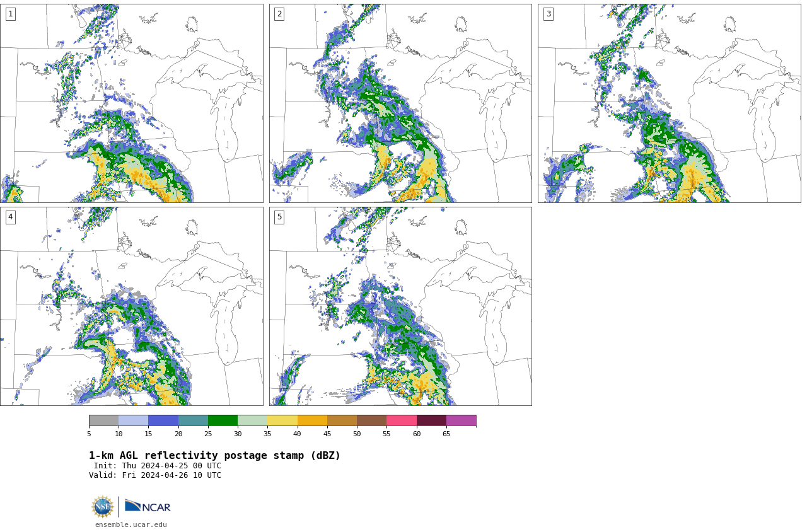Click the orange 40-45 dBZ swatch

tap(312, 420)
